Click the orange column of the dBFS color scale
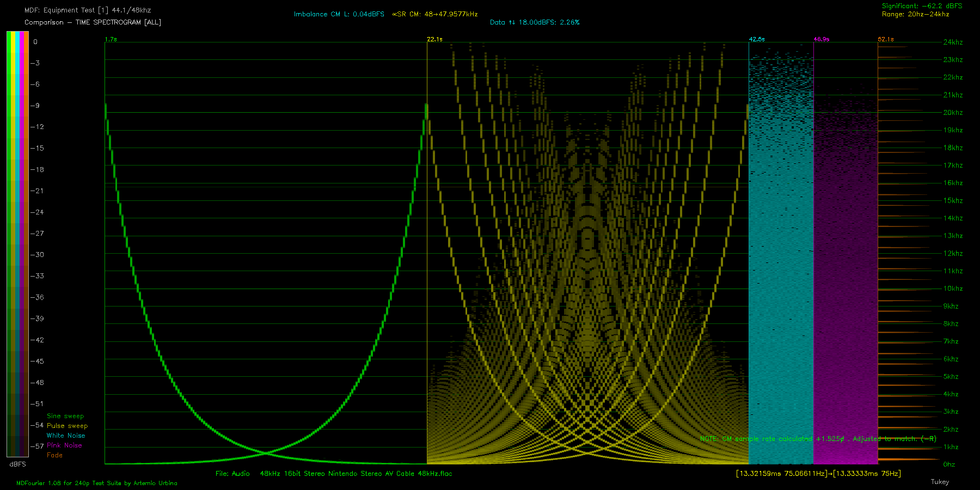Image resolution: width=980 pixels, height=490 pixels. tap(26, 244)
